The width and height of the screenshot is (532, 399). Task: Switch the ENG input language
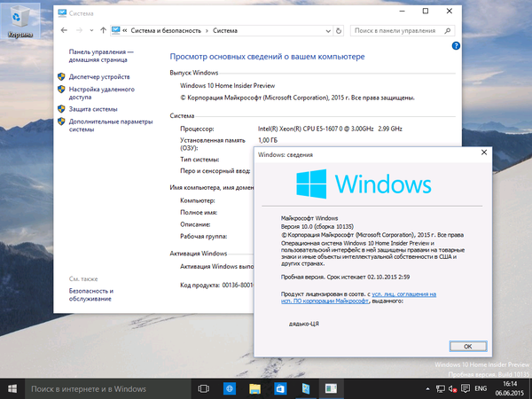click(x=481, y=389)
